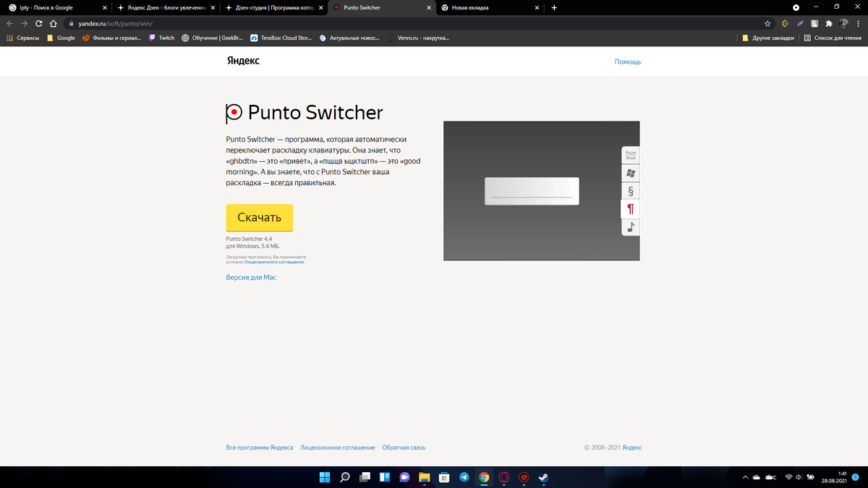Image resolution: width=868 pixels, height=488 pixels.
Task: Reload the page with refresh icon
Action: (x=39, y=23)
